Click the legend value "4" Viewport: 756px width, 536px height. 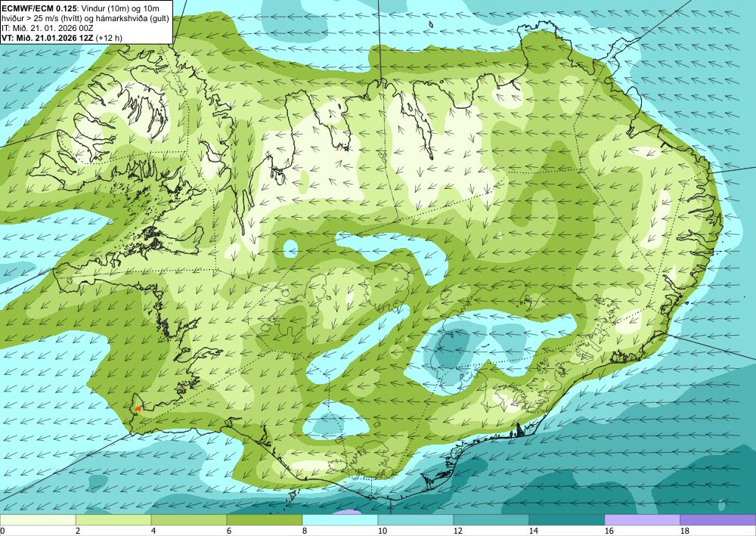pyautogui.click(x=153, y=531)
